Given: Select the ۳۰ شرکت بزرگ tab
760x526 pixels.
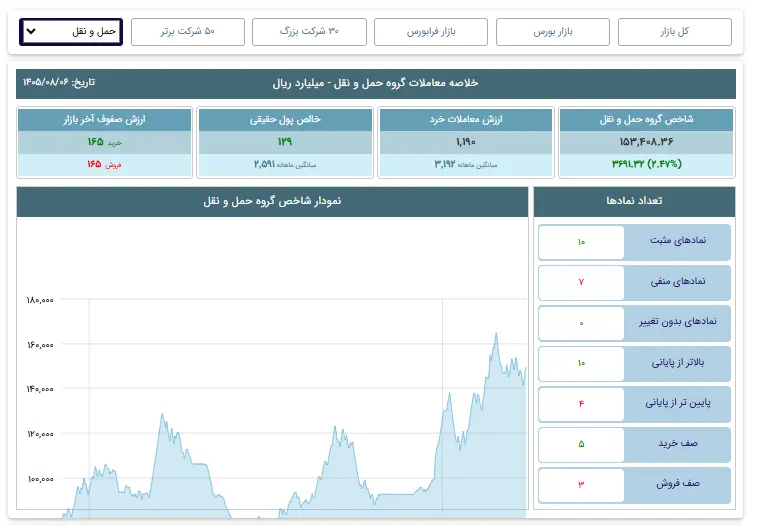Looking at the screenshot, I should tap(309, 32).
